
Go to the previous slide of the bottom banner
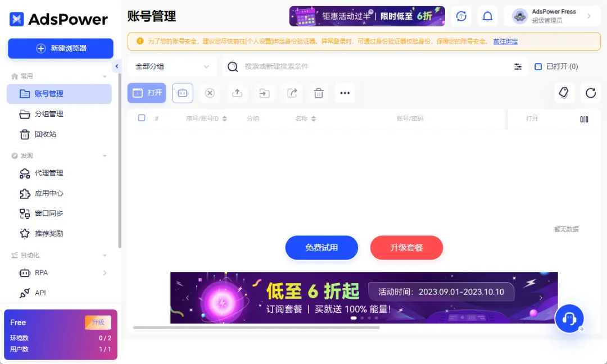(187, 298)
